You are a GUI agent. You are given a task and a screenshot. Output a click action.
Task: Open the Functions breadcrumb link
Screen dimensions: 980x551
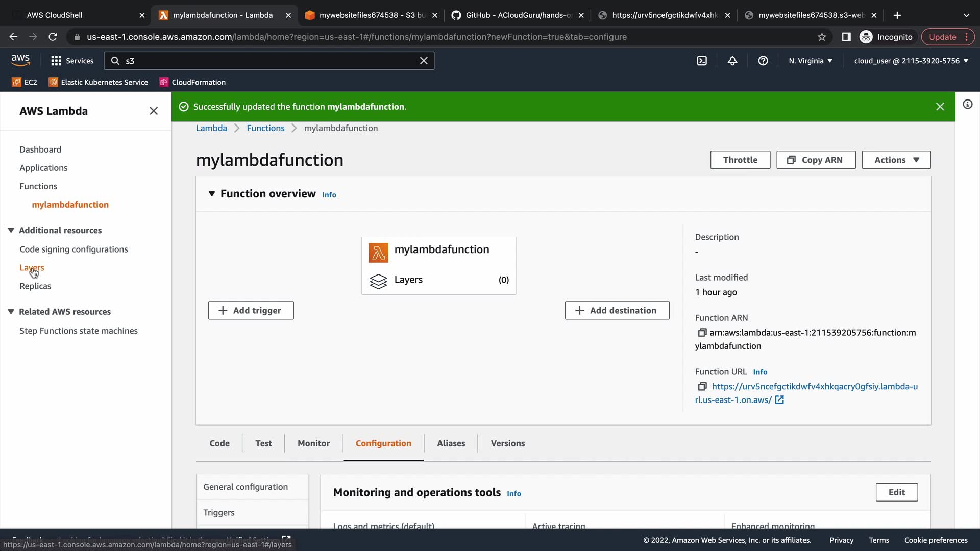click(x=265, y=128)
